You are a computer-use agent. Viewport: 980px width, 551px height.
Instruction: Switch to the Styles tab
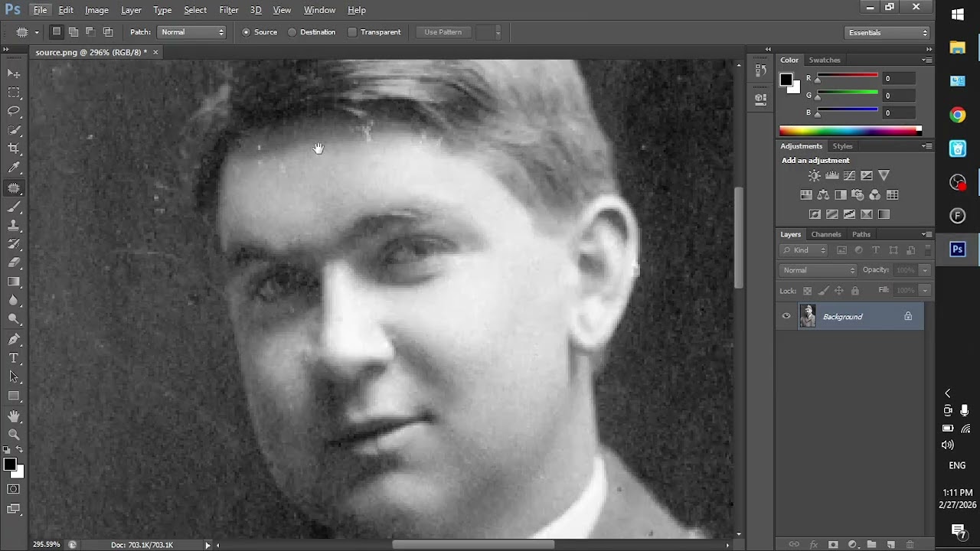(x=842, y=146)
